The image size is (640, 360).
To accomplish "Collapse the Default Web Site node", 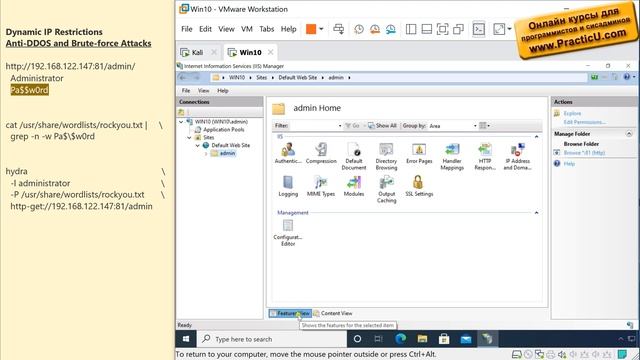I will point(198,145).
